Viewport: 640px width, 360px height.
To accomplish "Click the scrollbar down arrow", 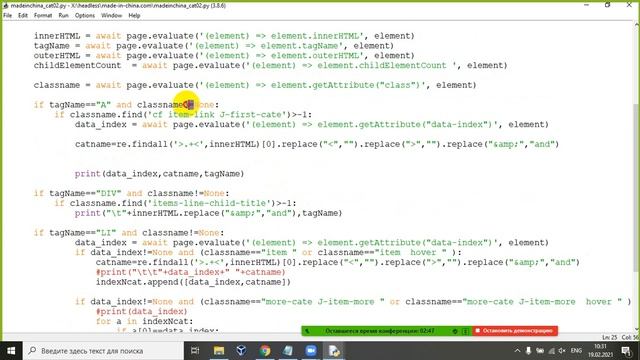I will [x=637, y=330].
